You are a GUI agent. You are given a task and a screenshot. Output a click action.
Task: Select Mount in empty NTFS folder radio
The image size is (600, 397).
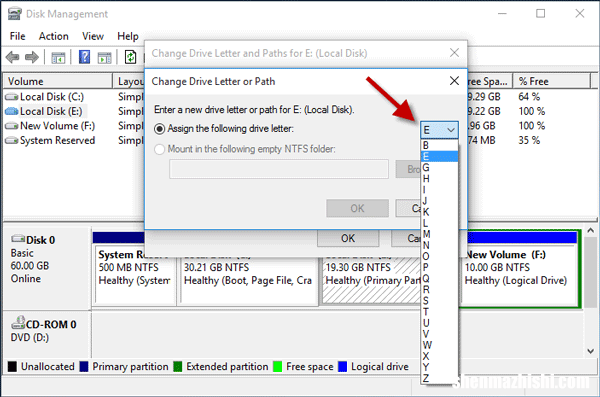(x=160, y=149)
